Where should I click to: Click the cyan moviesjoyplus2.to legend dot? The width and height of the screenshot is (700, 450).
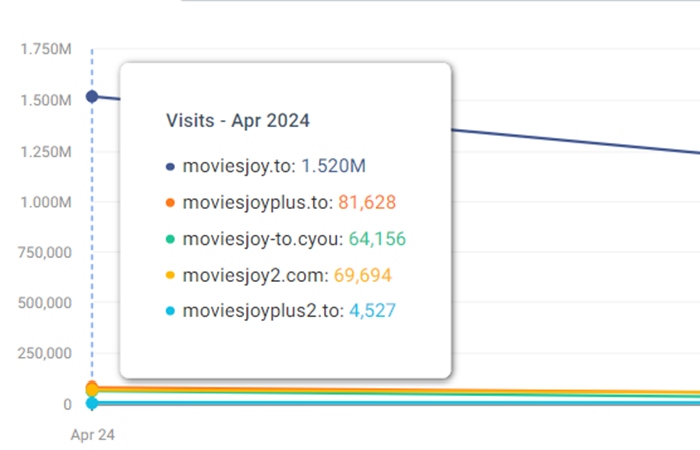[170, 311]
